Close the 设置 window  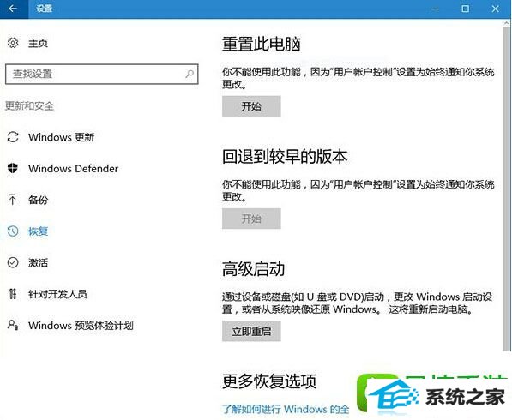(x=496, y=9)
